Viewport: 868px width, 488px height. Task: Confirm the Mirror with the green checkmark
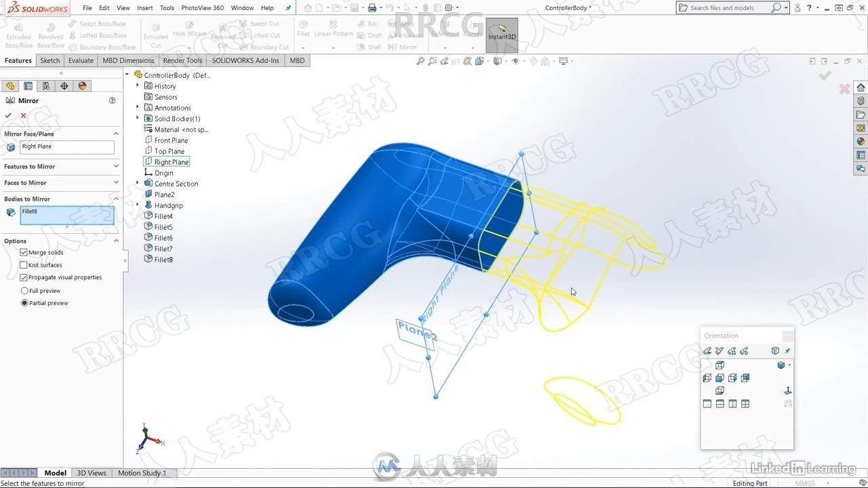(8, 115)
